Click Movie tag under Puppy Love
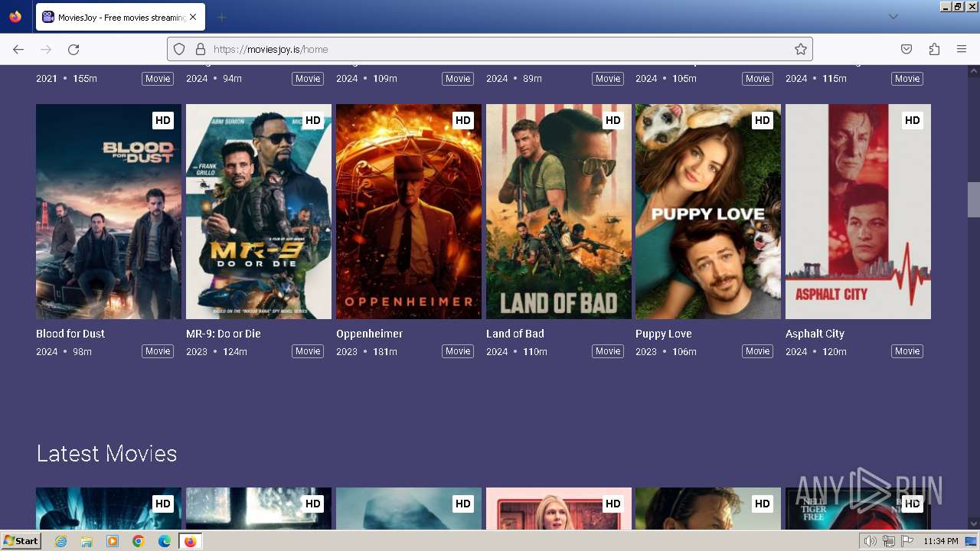This screenshot has width=980, height=551. click(x=757, y=351)
